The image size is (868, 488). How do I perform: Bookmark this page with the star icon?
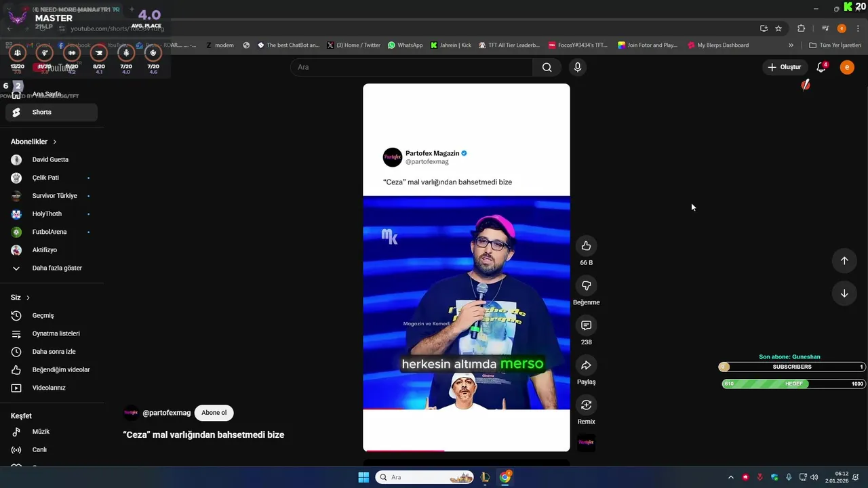[778, 28]
